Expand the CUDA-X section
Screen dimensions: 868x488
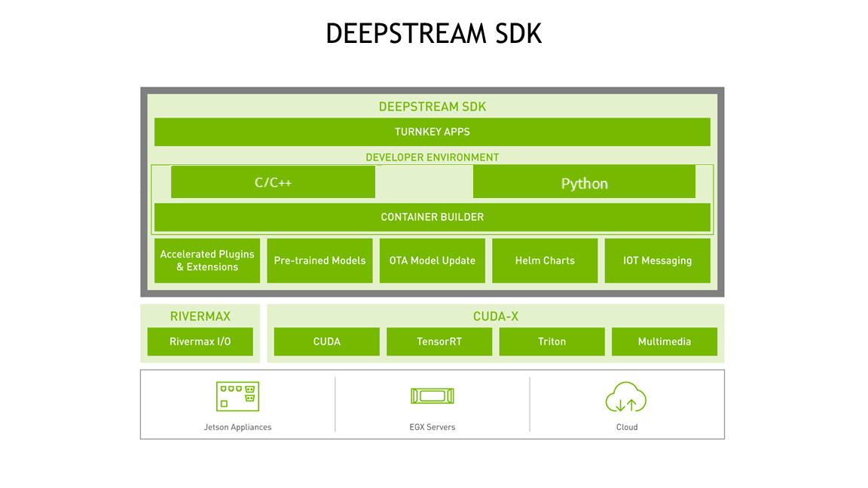(x=495, y=316)
